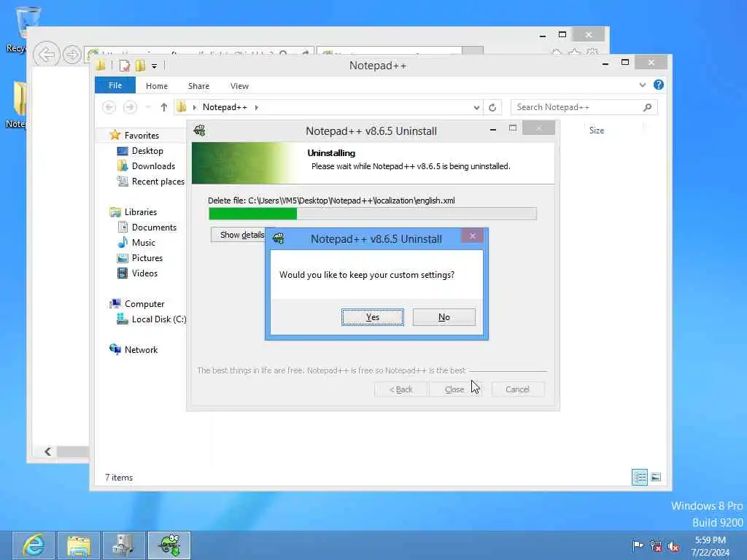
Task: Select Music library
Action: tap(144, 243)
